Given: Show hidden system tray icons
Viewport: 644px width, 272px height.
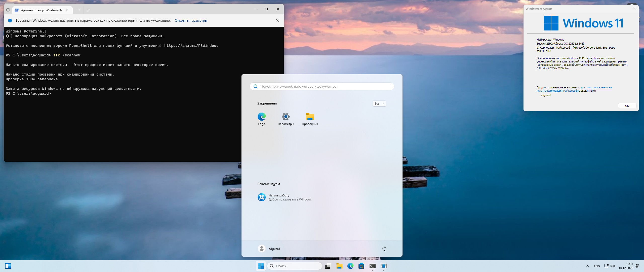Looking at the screenshot, I should click(x=587, y=266).
